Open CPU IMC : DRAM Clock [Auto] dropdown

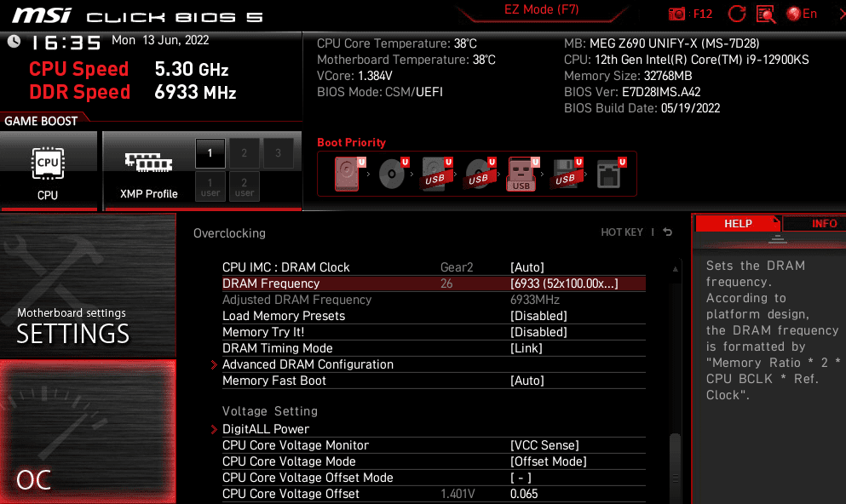[527, 267]
